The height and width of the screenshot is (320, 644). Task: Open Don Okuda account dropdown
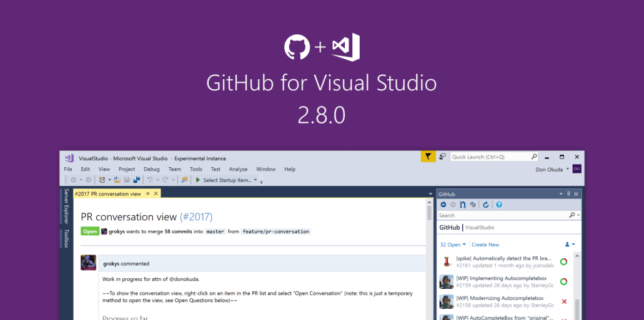point(568,169)
